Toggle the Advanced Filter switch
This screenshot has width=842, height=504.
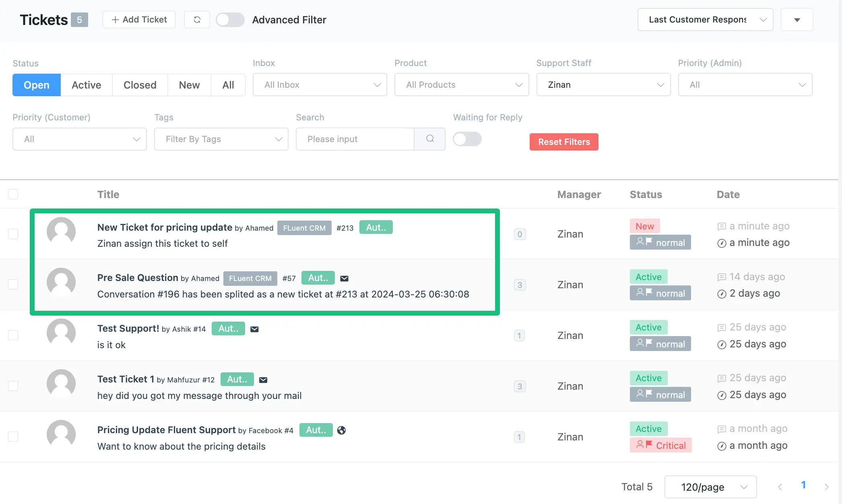coord(230,20)
